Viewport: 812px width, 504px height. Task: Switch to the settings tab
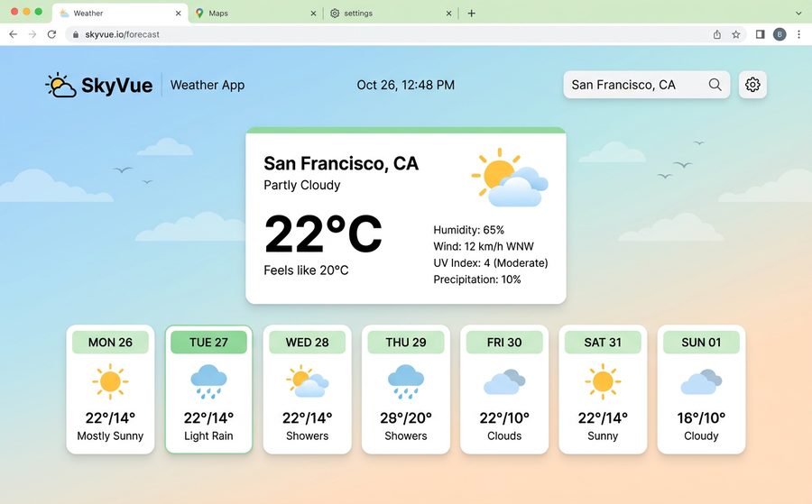(391, 14)
